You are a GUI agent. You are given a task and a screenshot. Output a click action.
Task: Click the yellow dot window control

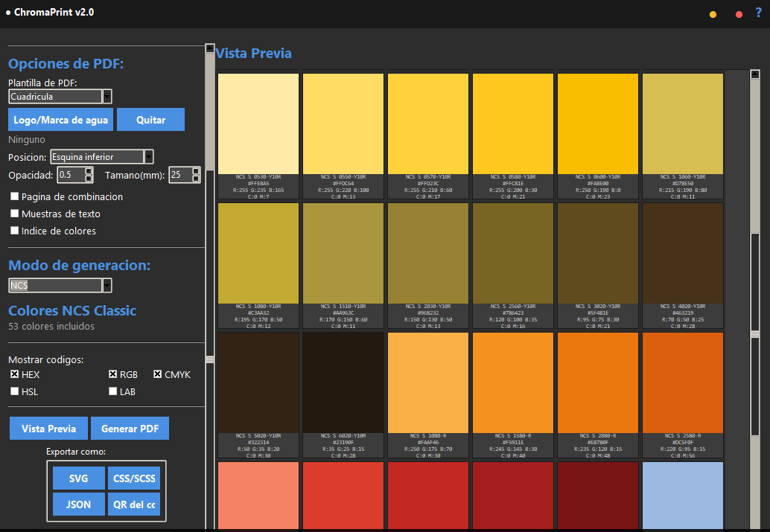point(713,15)
